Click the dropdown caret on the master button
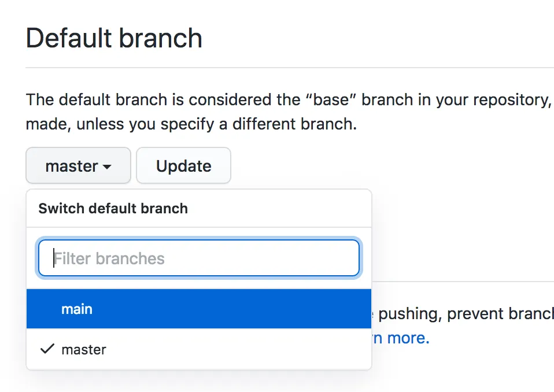 point(108,166)
